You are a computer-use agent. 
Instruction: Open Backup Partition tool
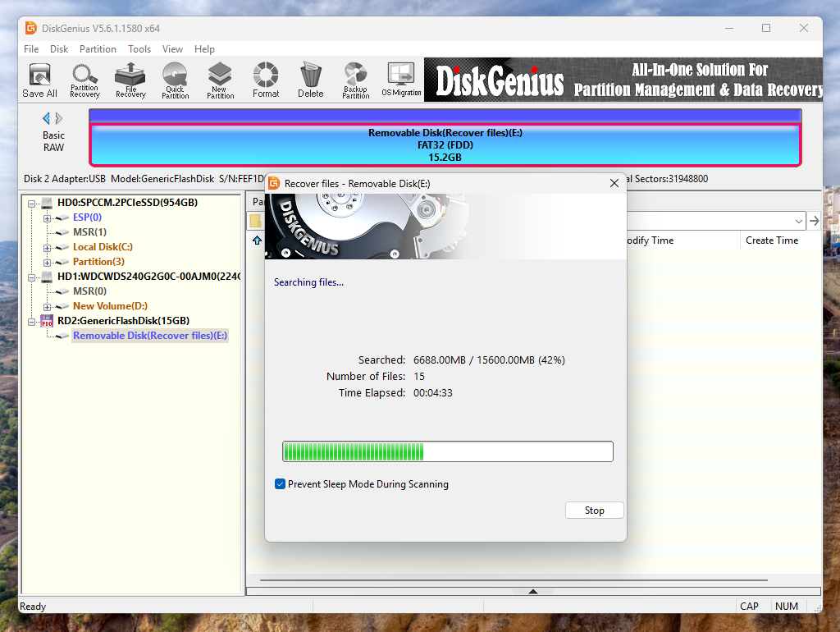tap(356, 80)
